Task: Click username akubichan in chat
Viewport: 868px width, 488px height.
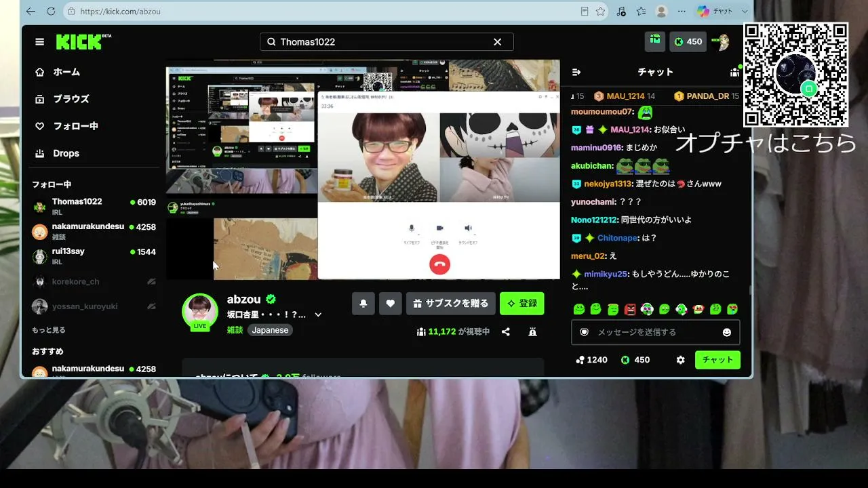Action: pos(592,165)
